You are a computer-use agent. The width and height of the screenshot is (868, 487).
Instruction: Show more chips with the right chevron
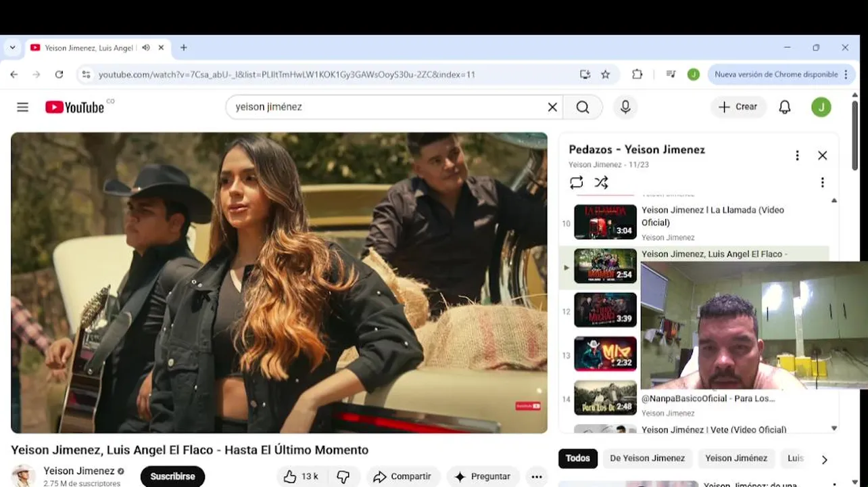point(824,460)
